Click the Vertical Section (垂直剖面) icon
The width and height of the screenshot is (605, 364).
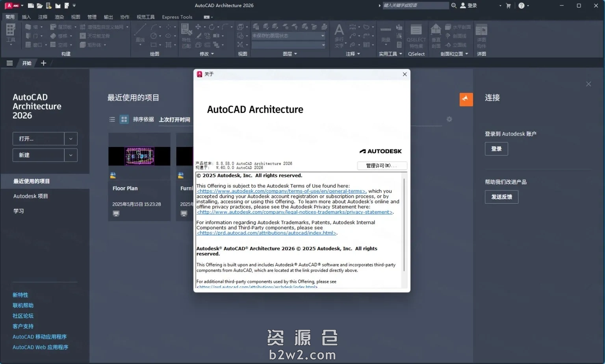[x=436, y=35]
